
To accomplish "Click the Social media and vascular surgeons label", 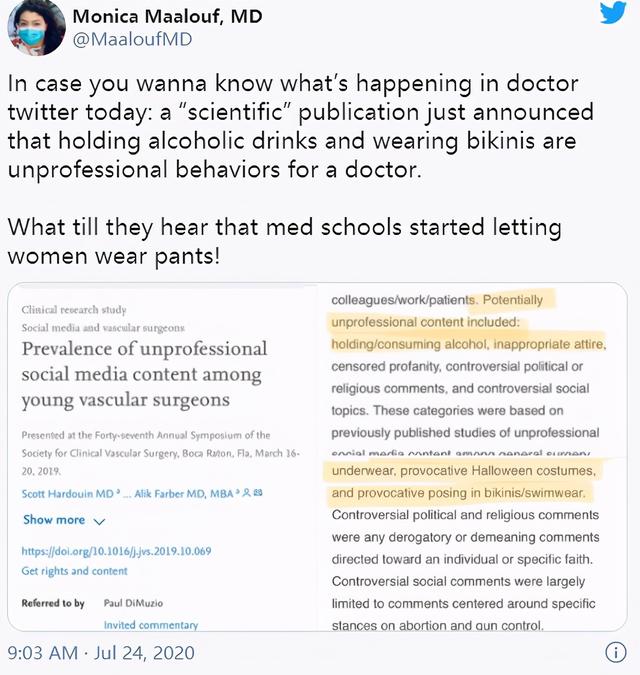I will point(103,328).
